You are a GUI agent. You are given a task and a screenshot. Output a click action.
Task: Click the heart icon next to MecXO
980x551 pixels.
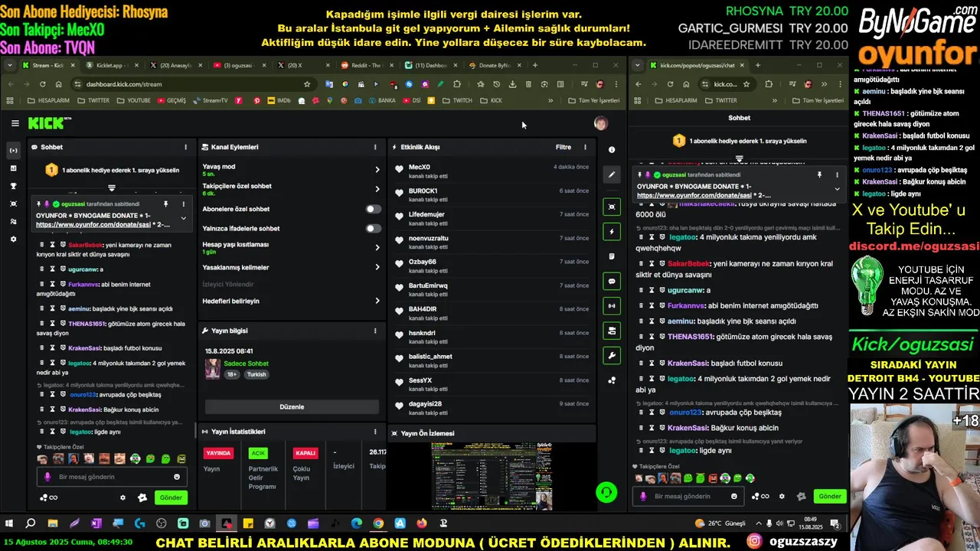point(399,170)
